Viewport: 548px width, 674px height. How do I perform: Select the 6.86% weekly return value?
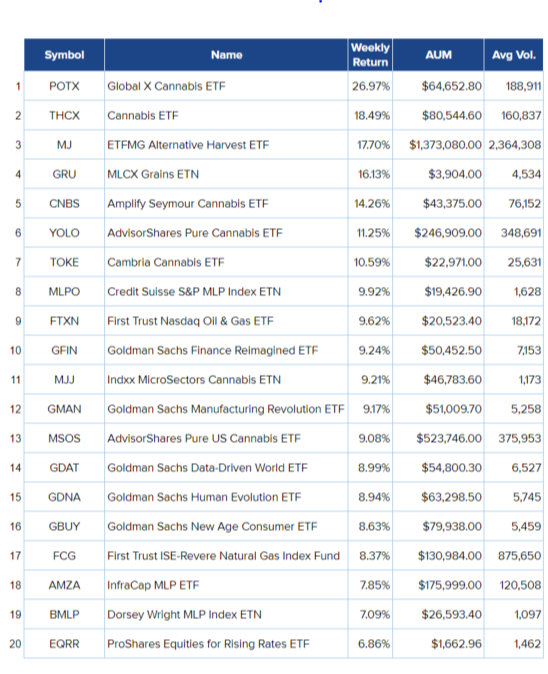pyautogui.click(x=374, y=644)
